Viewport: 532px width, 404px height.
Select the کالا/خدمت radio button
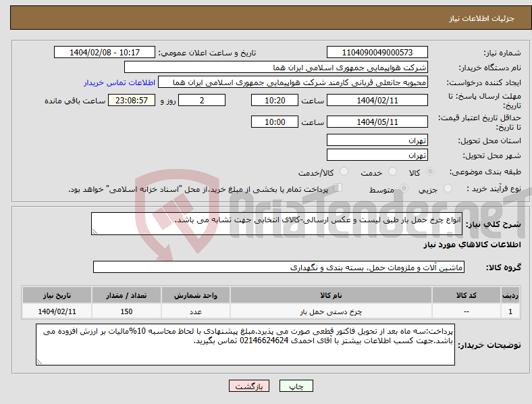pos(344,172)
